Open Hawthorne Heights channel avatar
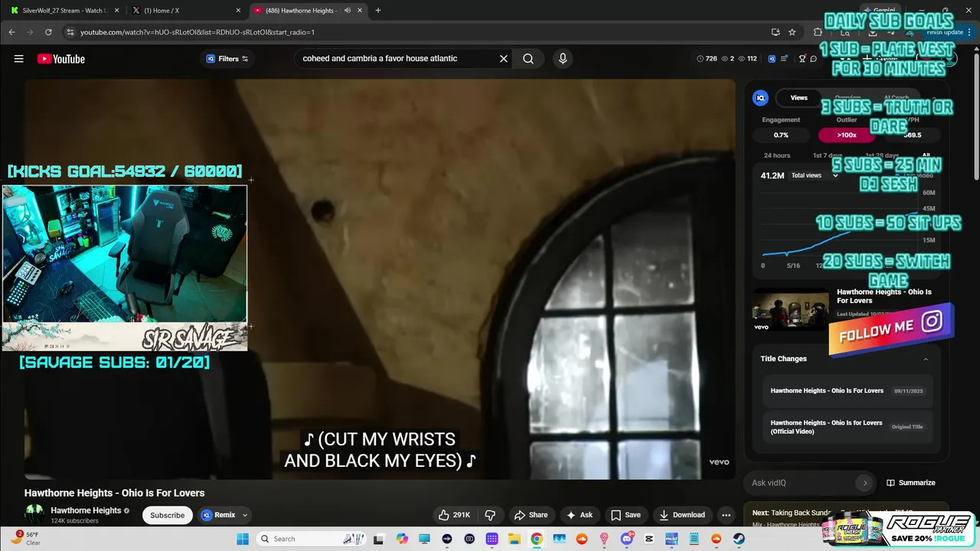Viewport: 980px width, 551px height. (34, 514)
